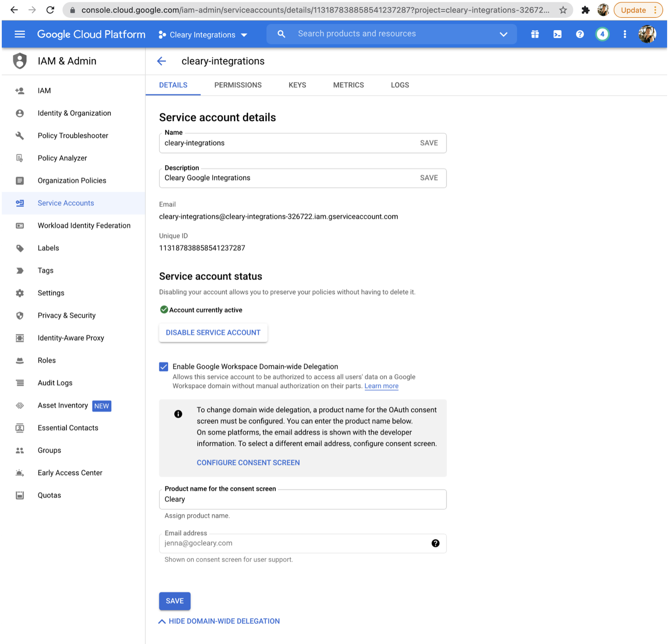Switch to the Metrics tab
The height and width of the screenshot is (644, 668).
[x=348, y=85]
